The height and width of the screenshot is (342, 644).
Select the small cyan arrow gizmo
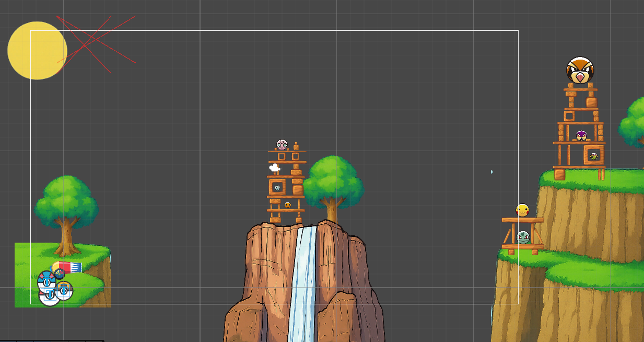tap(491, 172)
